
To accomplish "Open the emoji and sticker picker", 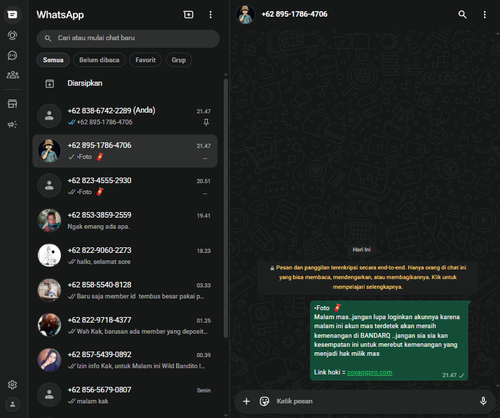I will (x=264, y=401).
